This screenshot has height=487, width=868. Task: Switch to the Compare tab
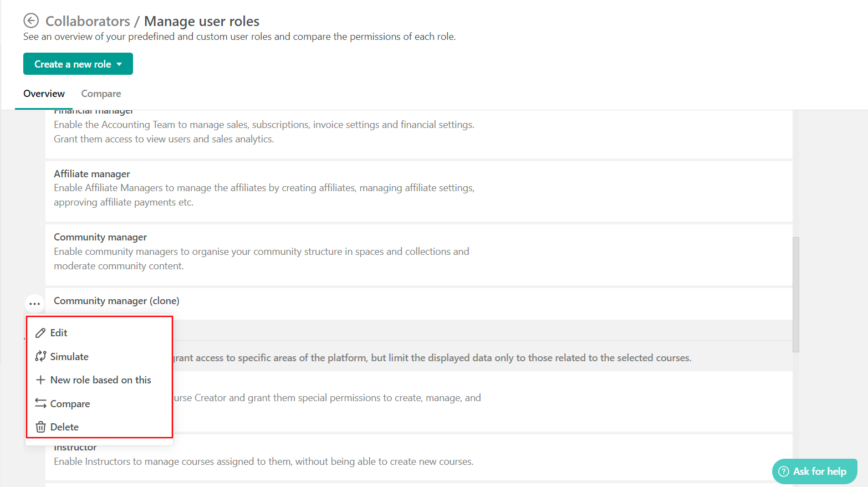101,93
